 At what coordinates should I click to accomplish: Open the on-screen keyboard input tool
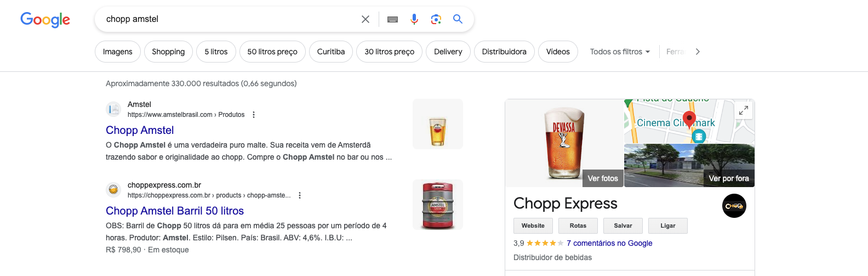pyautogui.click(x=392, y=19)
